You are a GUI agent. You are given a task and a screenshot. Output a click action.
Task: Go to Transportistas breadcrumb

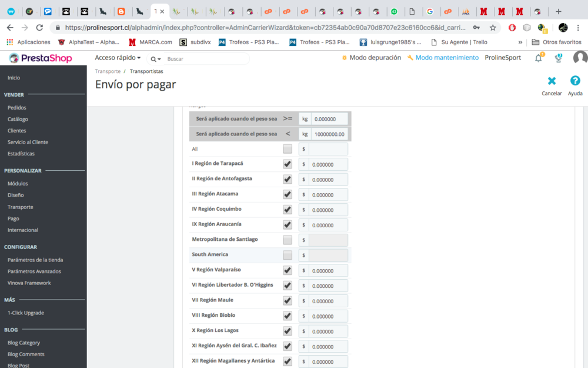146,71
